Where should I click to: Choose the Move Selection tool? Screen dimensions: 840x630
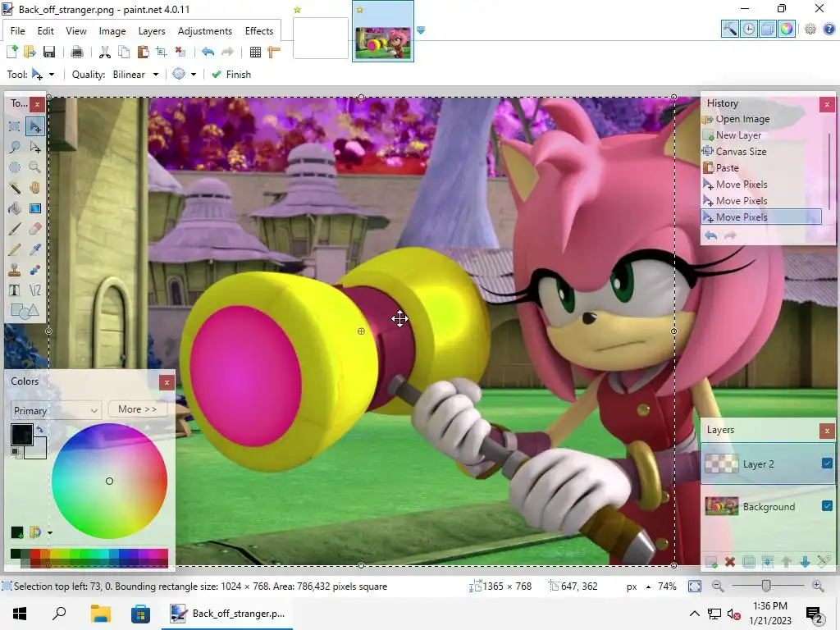tap(34, 147)
